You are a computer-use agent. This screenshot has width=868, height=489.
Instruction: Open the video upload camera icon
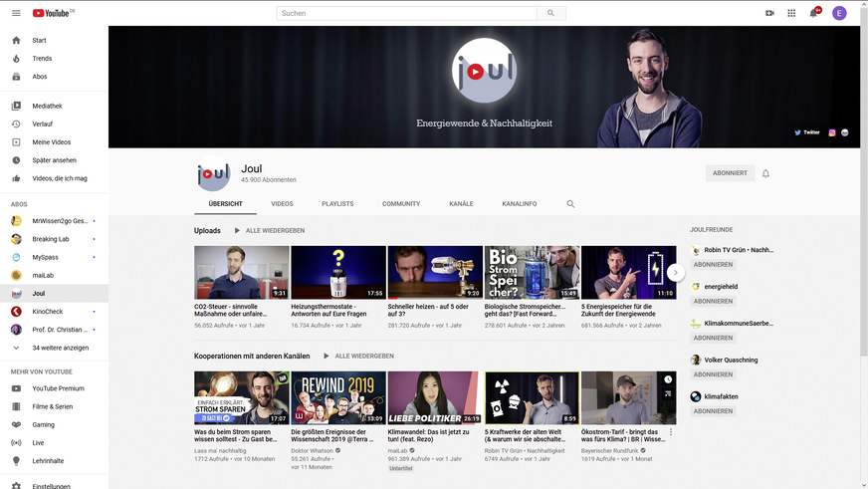coord(769,13)
